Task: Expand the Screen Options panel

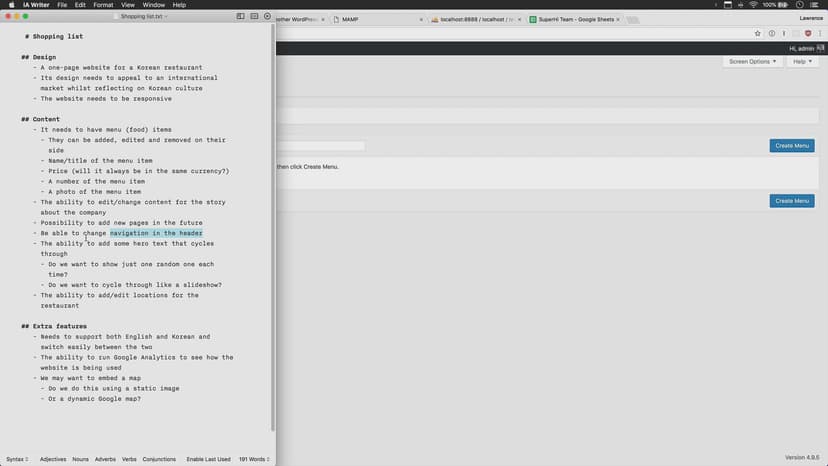Action: click(752, 62)
